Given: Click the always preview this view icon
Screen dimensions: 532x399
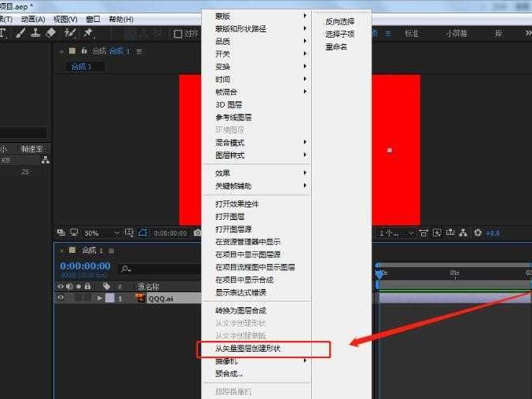Looking at the screenshot, I should coord(61,232).
